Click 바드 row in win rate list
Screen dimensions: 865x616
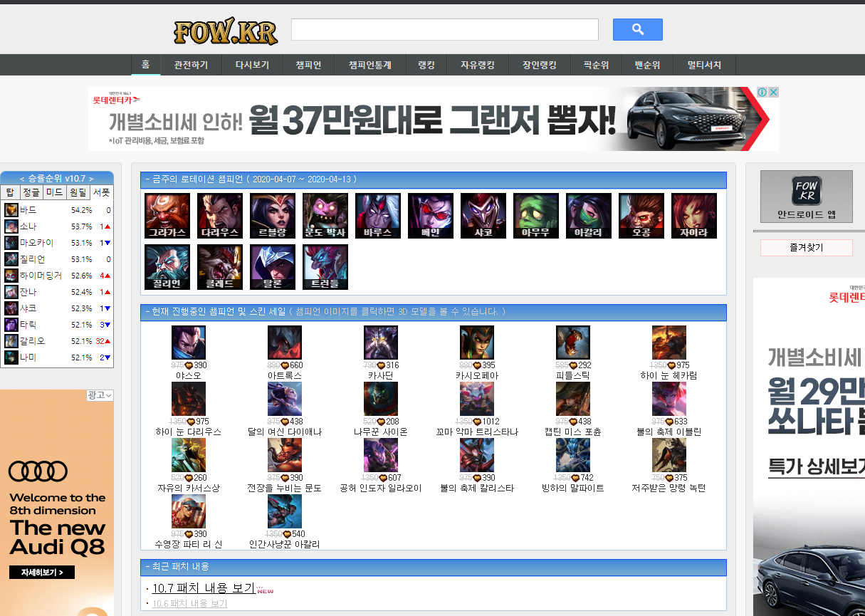coord(58,210)
